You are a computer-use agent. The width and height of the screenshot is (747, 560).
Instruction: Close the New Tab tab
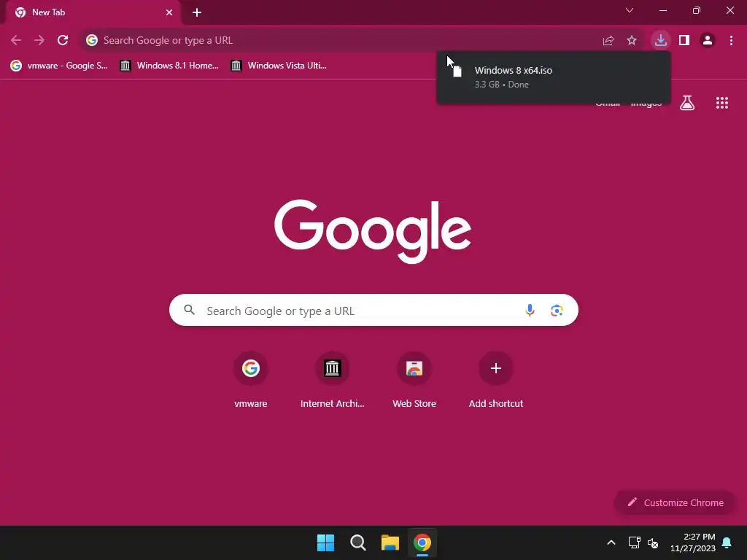[169, 12]
